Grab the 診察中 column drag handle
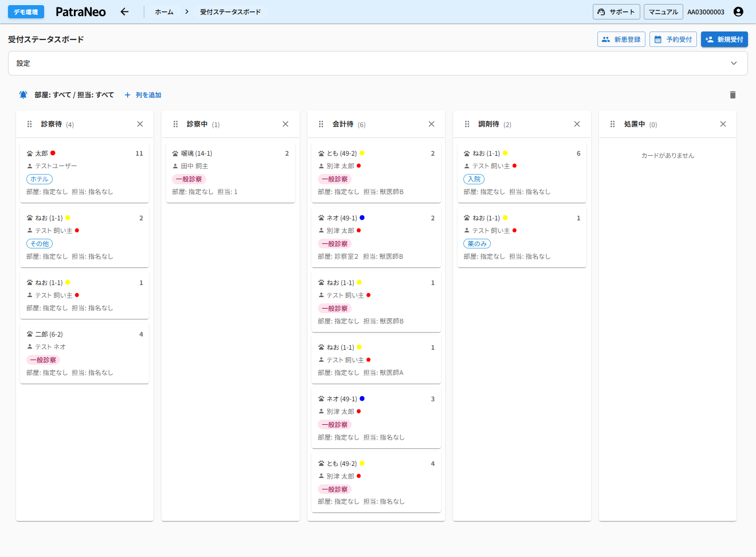This screenshot has height=557, width=756. [x=175, y=124]
